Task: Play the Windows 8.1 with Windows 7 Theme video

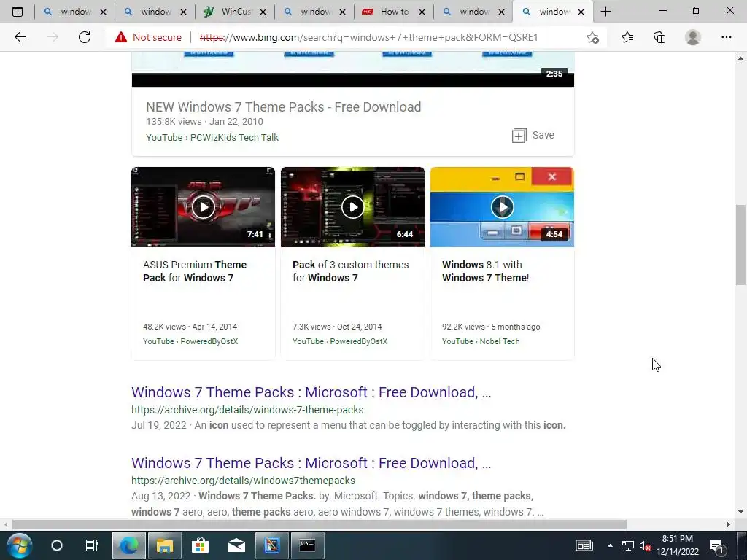Action: click(502, 206)
